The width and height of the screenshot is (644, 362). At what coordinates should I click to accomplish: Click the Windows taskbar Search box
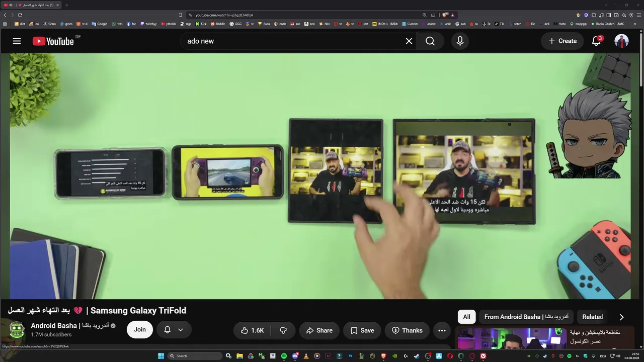[x=195, y=356]
